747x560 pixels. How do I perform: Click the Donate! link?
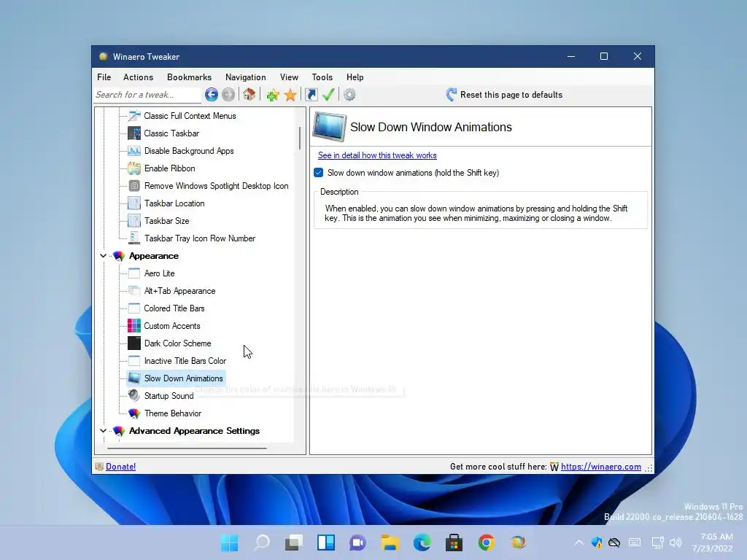click(120, 467)
